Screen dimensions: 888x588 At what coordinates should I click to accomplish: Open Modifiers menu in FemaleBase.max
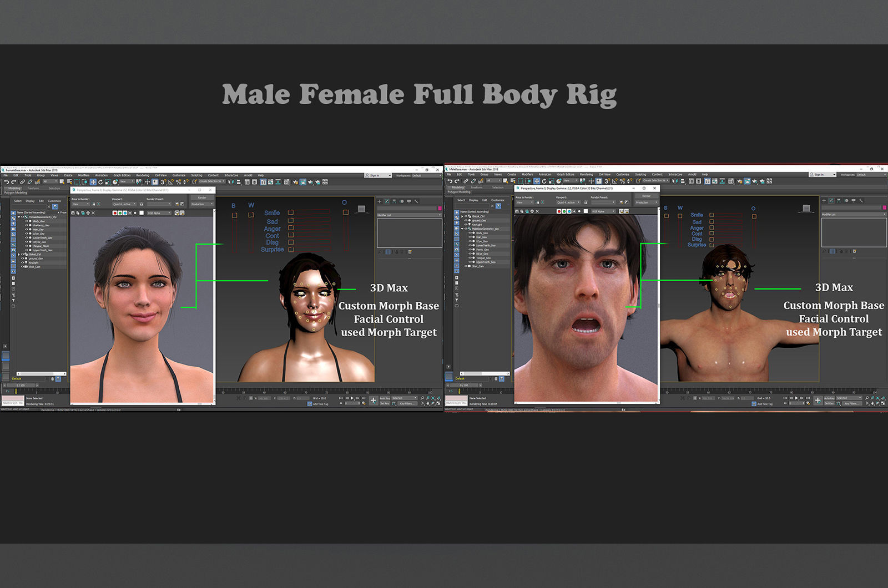click(84, 175)
